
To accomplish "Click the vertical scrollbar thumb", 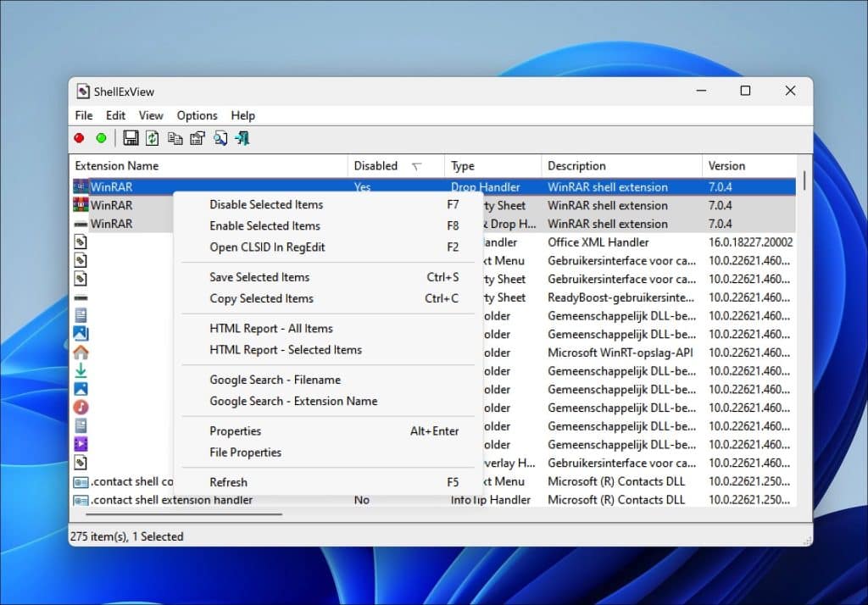I will pyautogui.click(x=804, y=180).
